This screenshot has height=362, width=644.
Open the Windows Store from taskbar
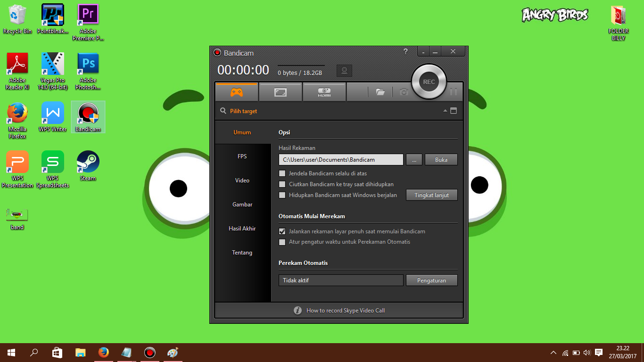coord(57,353)
